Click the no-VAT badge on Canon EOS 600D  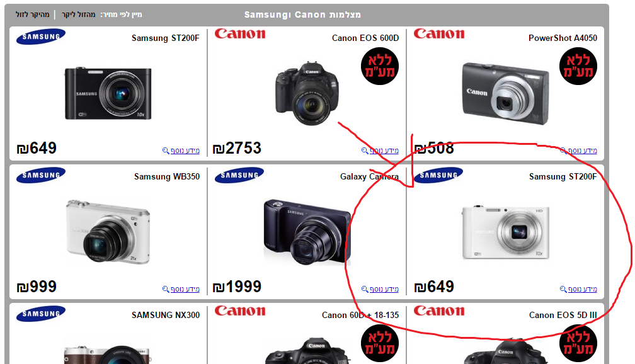[379, 66]
